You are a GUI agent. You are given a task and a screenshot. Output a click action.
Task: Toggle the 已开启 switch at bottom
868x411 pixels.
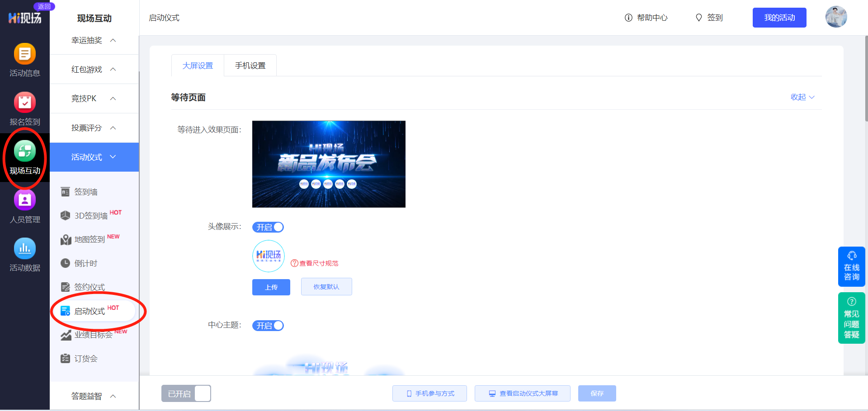coord(186,393)
